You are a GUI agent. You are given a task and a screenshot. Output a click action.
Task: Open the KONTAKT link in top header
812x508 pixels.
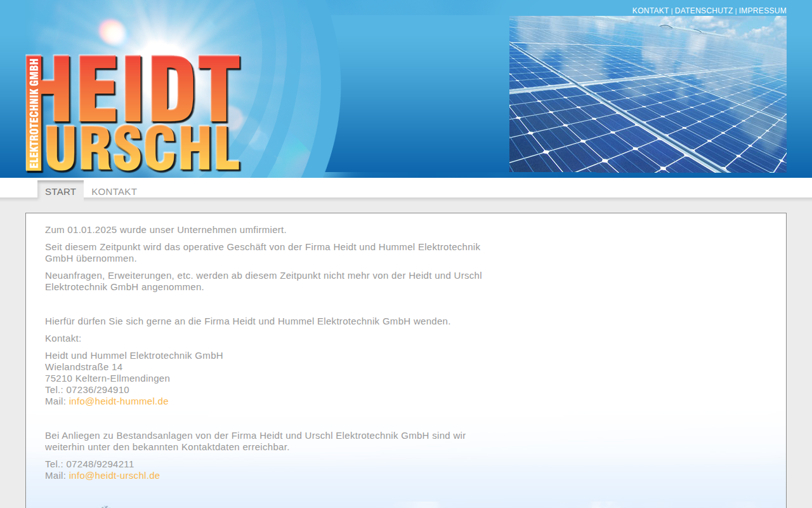pyautogui.click(x=650, y=11)
